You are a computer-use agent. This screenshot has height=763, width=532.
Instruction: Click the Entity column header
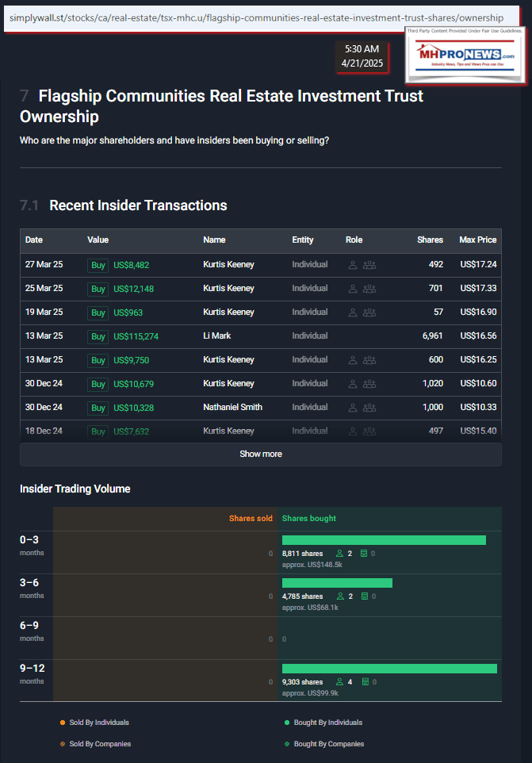coord(303,240)
